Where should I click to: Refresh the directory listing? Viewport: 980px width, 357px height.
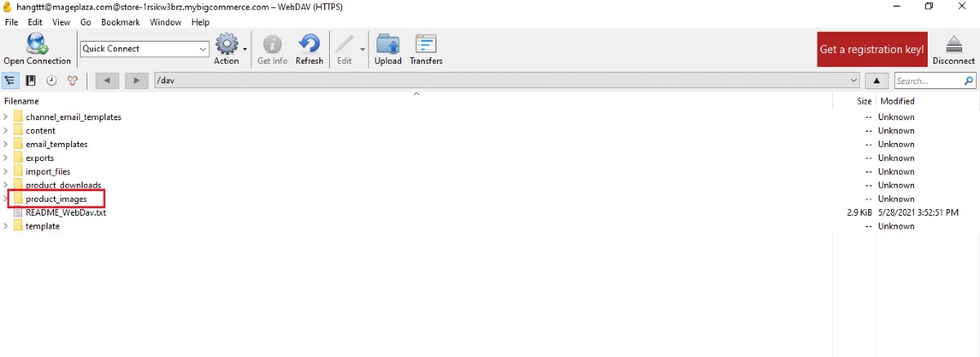[310, 48]
